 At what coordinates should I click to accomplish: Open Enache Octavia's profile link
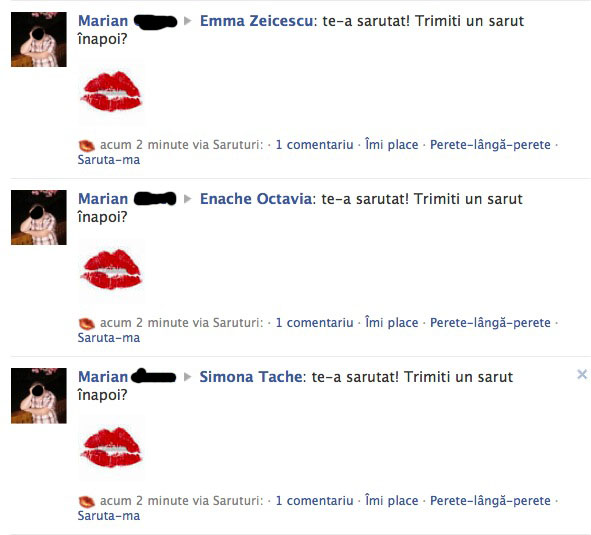pos(256,199)
